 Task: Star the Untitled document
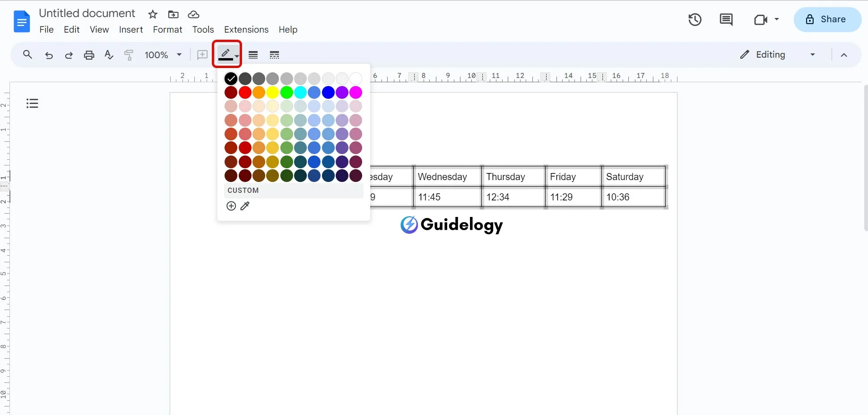[153, 15]
